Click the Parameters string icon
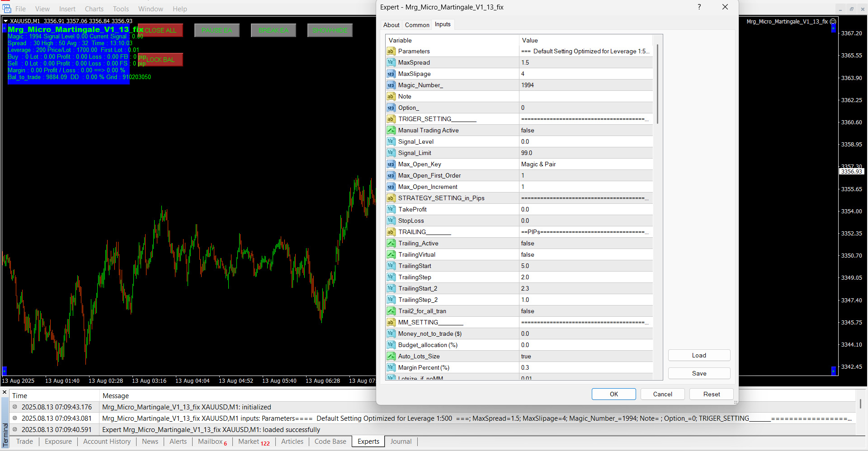The height and width of the screenshot is (451, 868). 391,51
